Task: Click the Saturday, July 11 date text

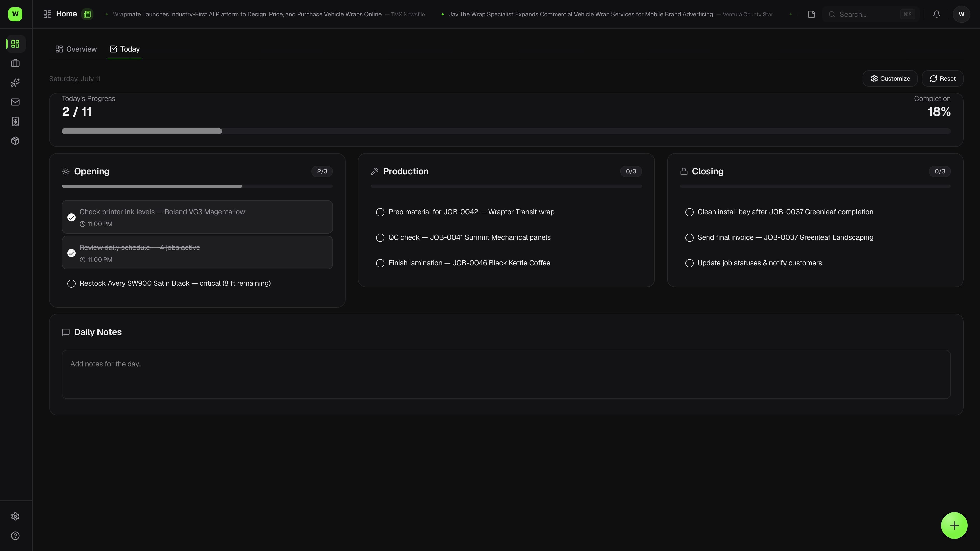Action: tap(75, 79)
